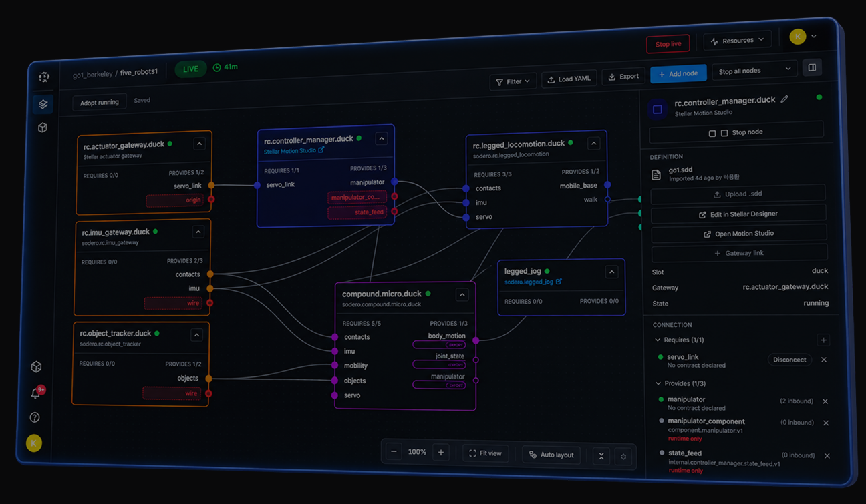Open the top-right user avatar menu

coord(803,37)
